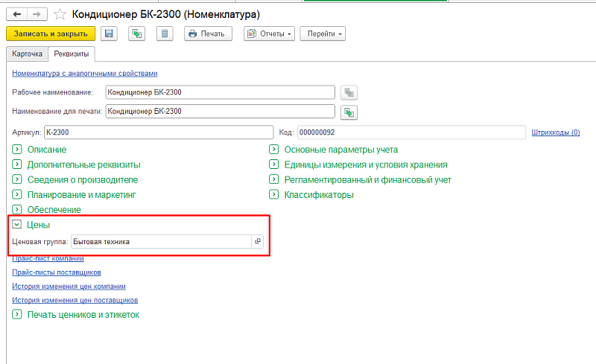Viewport: 596px width, 364px height.
Task: Click the floppy disk save icon
Action: click(110, 33)
